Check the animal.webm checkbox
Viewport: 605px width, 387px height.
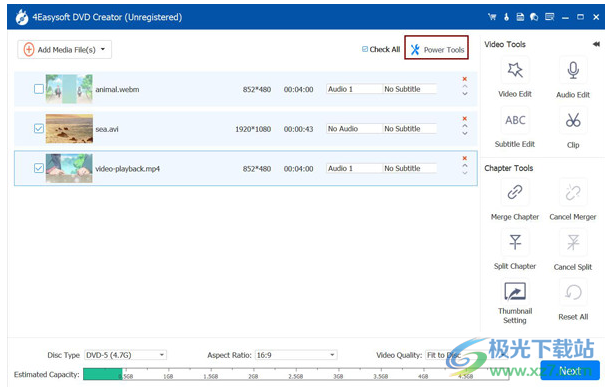39,89
